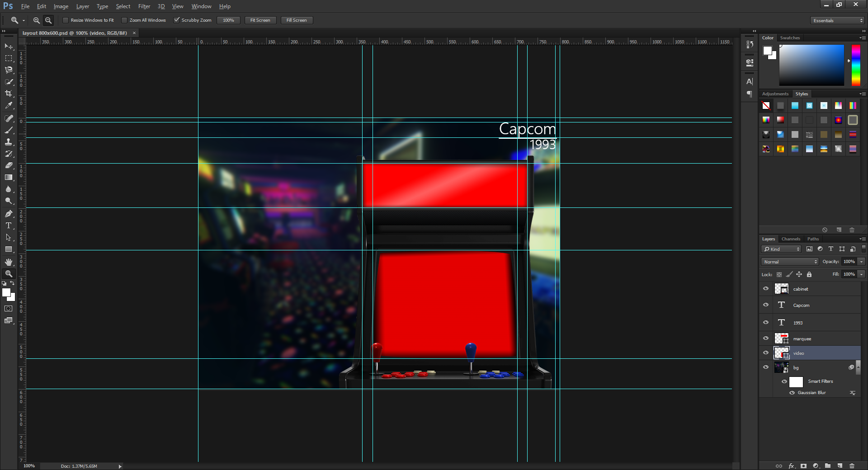The image size is (868, 470).
Task: Open the Color panel flyout menu
Action: point(863,38)
